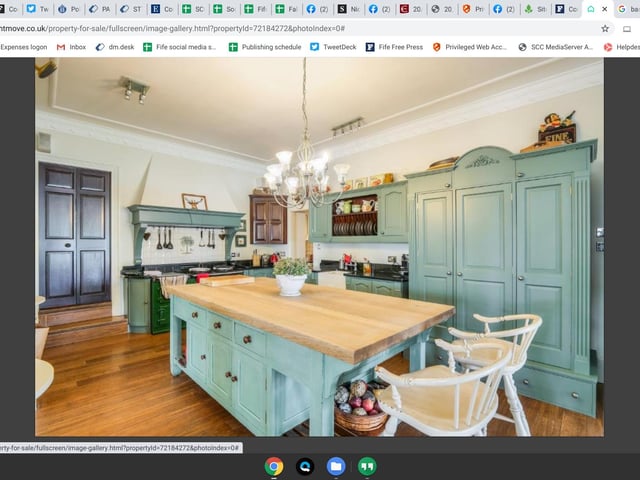Switch to the Twitter 'Tw' tab
This screenshot has width=640, height=480.
[38, 9]
